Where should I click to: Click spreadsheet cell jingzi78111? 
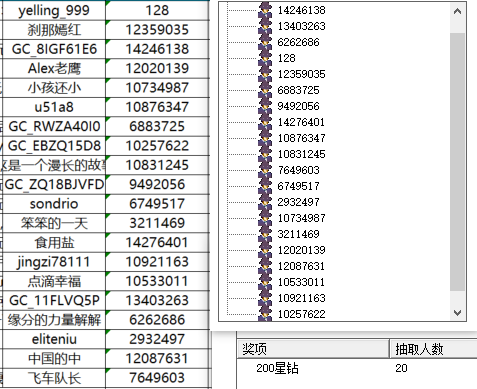tap(54, 262)
